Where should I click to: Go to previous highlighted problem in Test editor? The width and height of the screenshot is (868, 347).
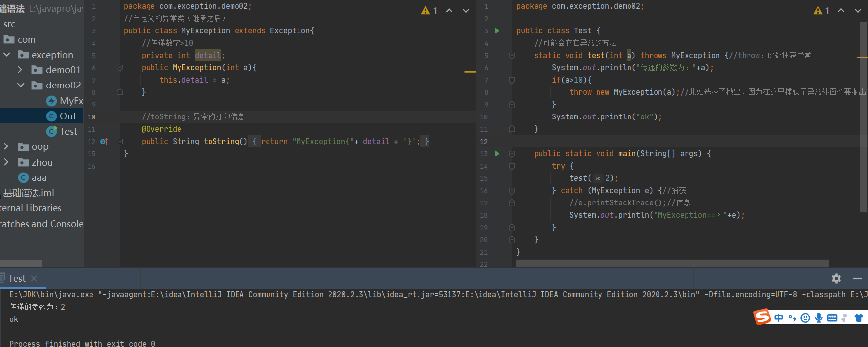pyautogui.click(x=841, y=11)
